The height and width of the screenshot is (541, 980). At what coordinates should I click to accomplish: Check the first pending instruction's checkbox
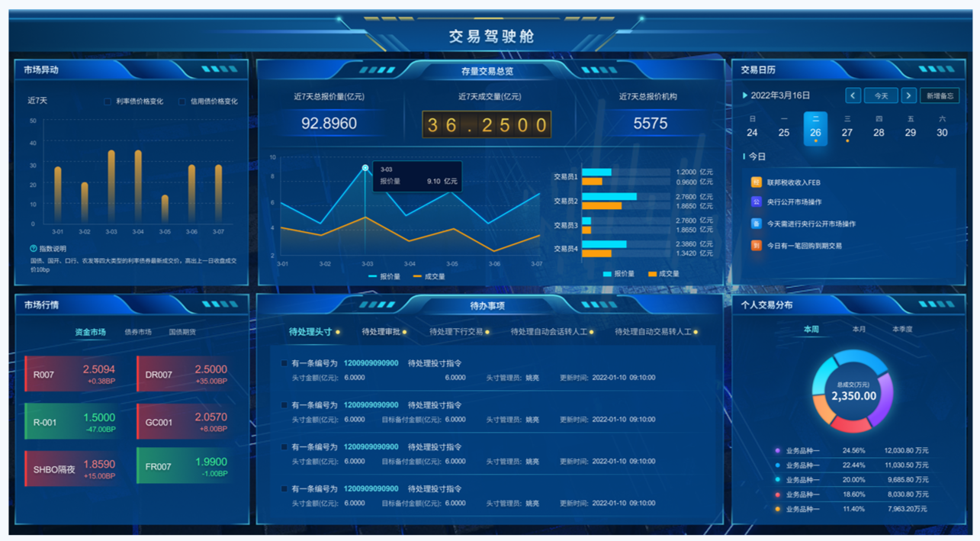(x=284, y=364)
